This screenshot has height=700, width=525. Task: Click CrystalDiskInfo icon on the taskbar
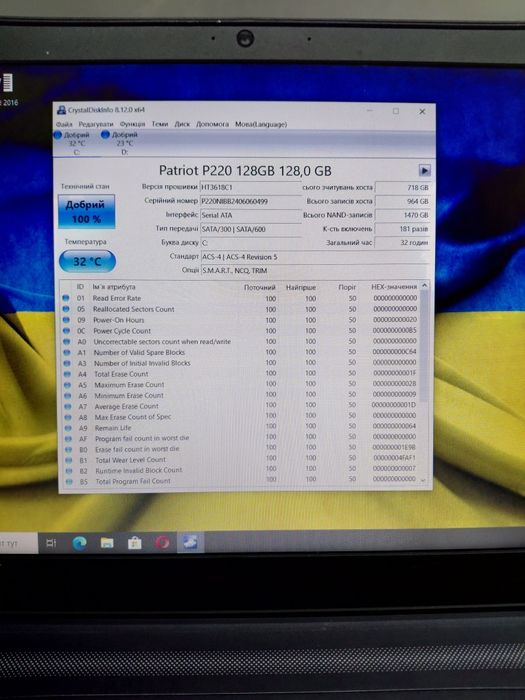[x=190, y=542]
